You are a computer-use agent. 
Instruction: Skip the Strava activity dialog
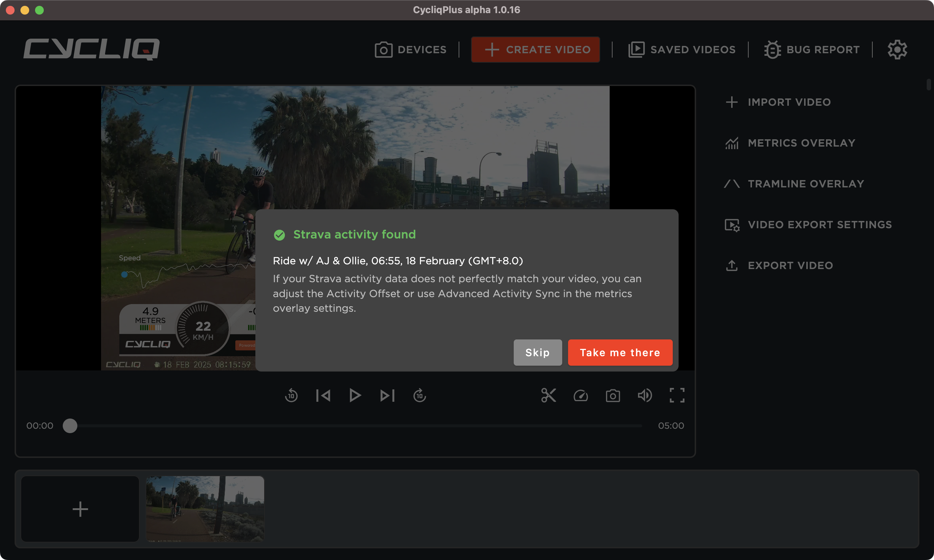[537, 353]
